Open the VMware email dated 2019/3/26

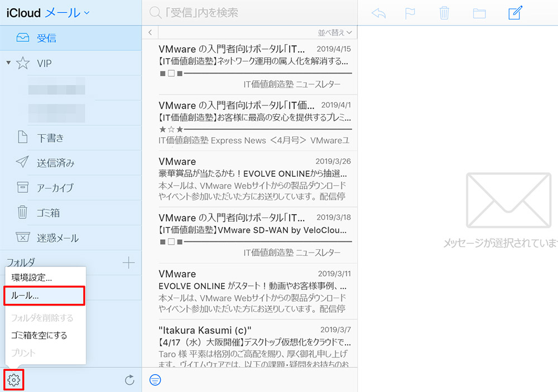(x=250, y=179)
